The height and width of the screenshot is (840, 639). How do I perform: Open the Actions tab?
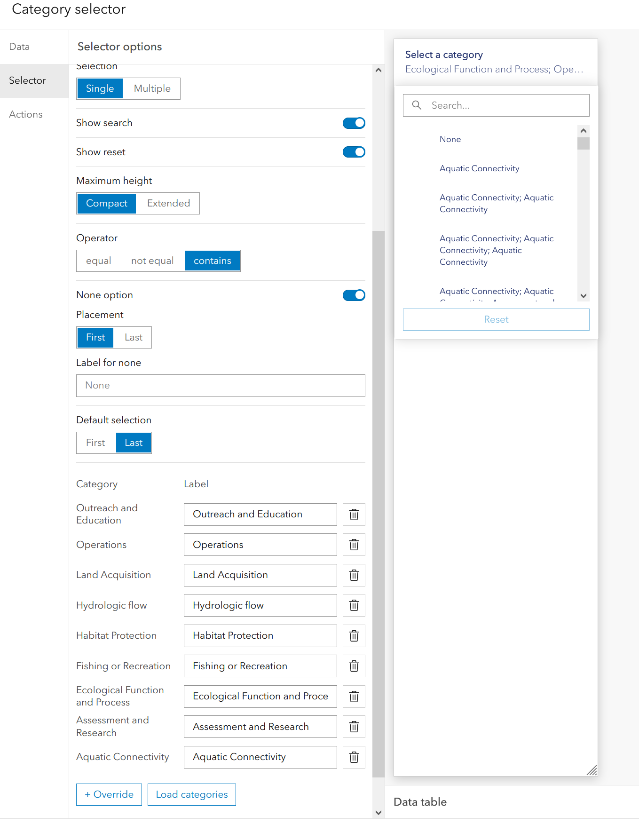(34, 114)
